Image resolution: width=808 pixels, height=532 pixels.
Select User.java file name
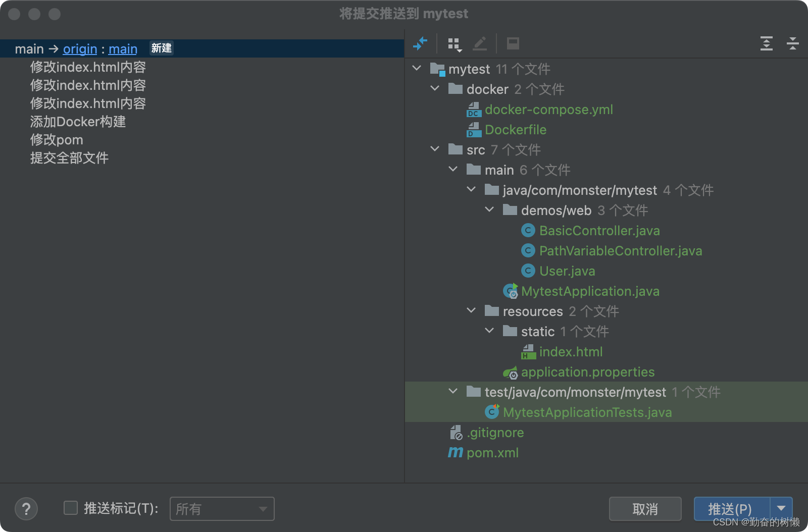(567, 271)
